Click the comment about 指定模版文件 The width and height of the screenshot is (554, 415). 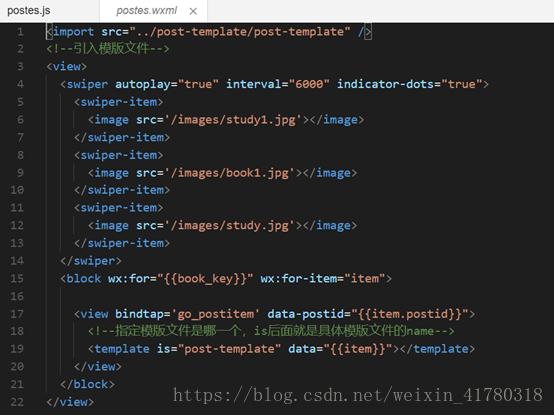(271, 331)
